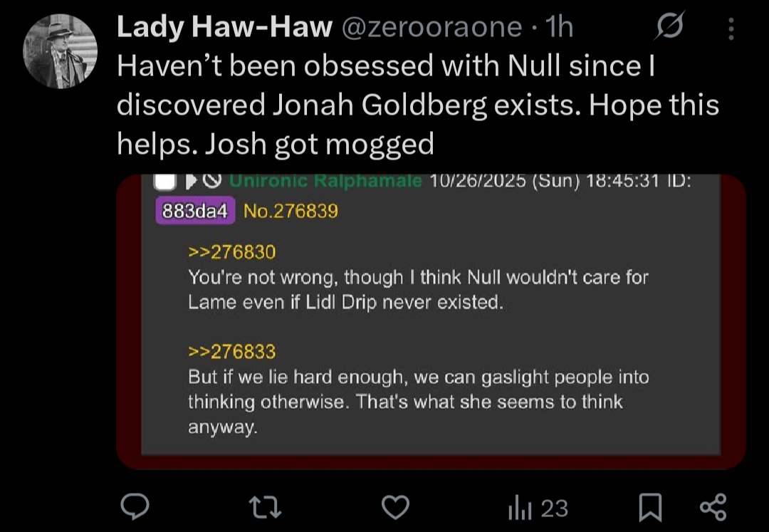Select post number No.276839
Viewport: 769px width, 532px height.
pyautogui.click(x=291, y=211)
